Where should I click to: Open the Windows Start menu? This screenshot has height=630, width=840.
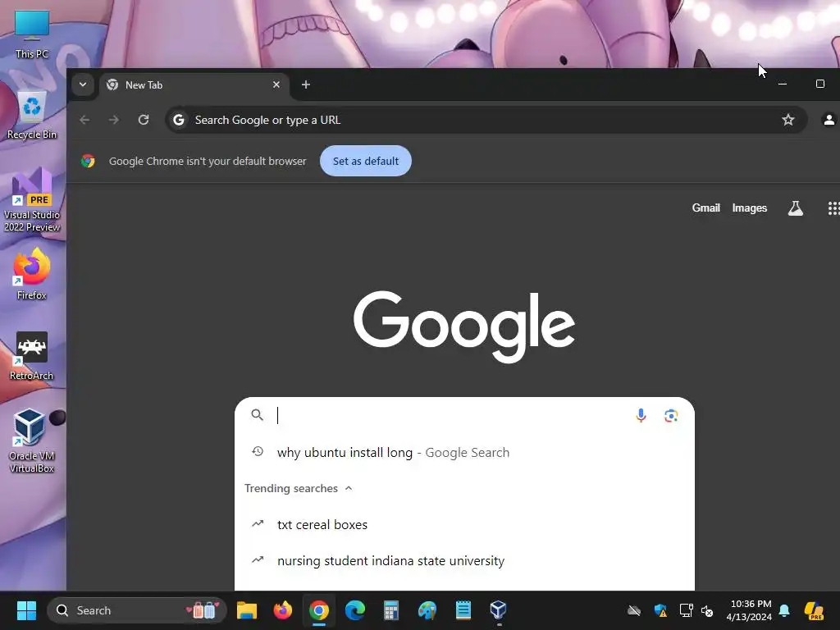(x=26, y=610)
